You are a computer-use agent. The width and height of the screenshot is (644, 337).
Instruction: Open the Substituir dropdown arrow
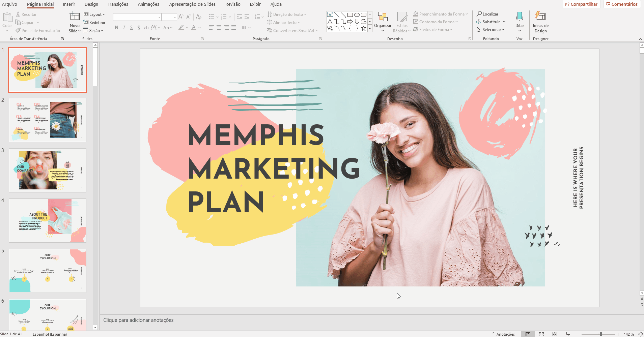[x=504, y=22]
